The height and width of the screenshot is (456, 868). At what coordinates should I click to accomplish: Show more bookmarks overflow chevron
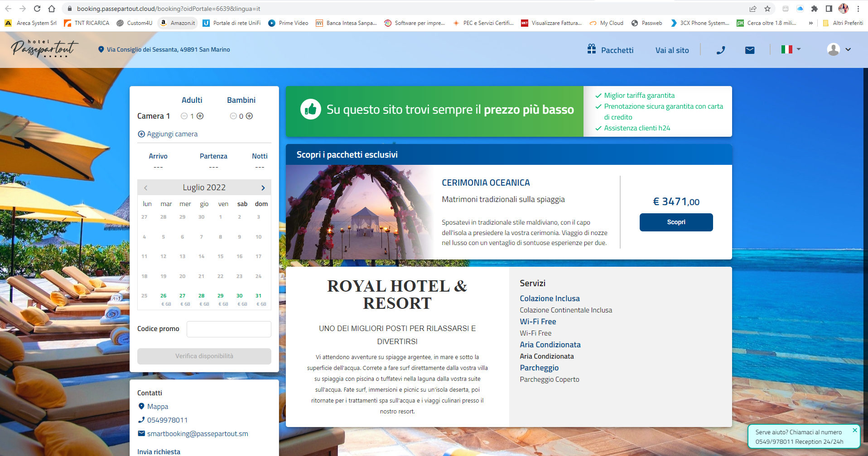tap(810, 23)
